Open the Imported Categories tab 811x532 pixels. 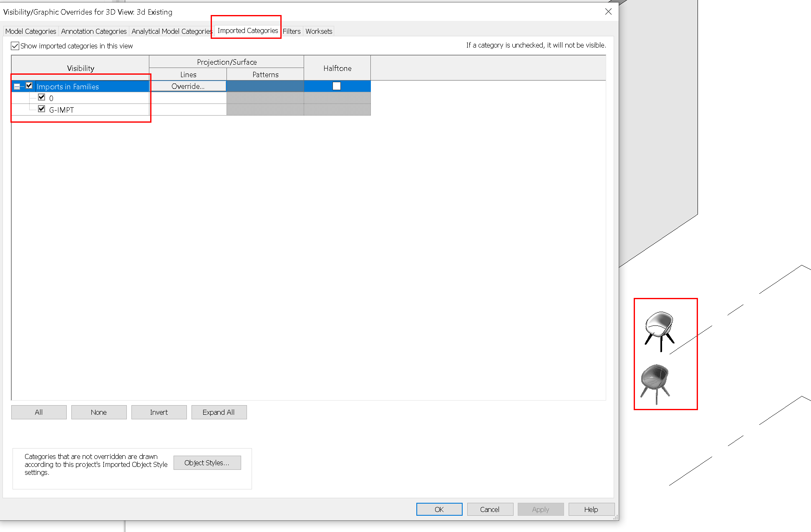coord(247,30)
